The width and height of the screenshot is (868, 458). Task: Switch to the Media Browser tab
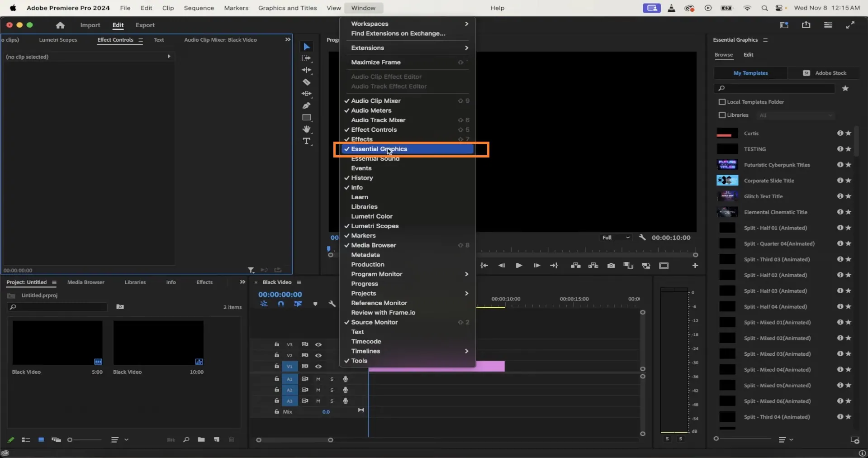pos(85,282)
